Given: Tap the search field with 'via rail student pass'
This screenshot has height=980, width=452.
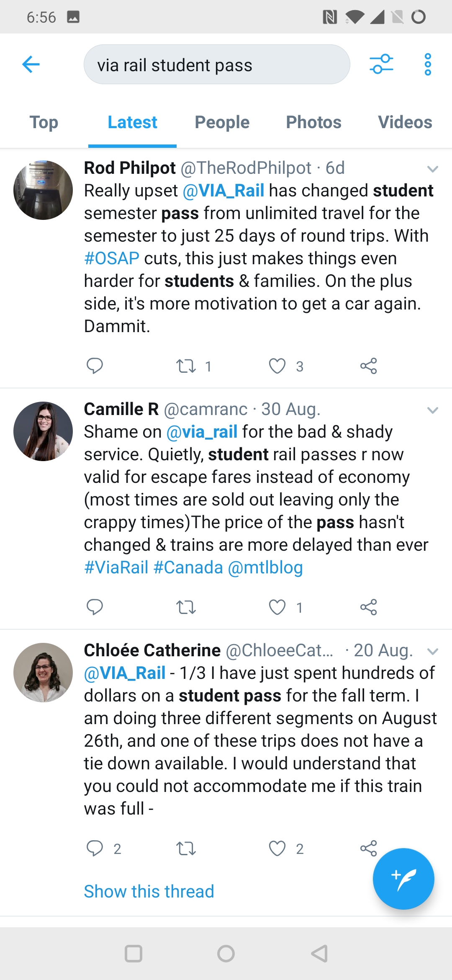Looking at the screenshot, I should tap(217, 65).
